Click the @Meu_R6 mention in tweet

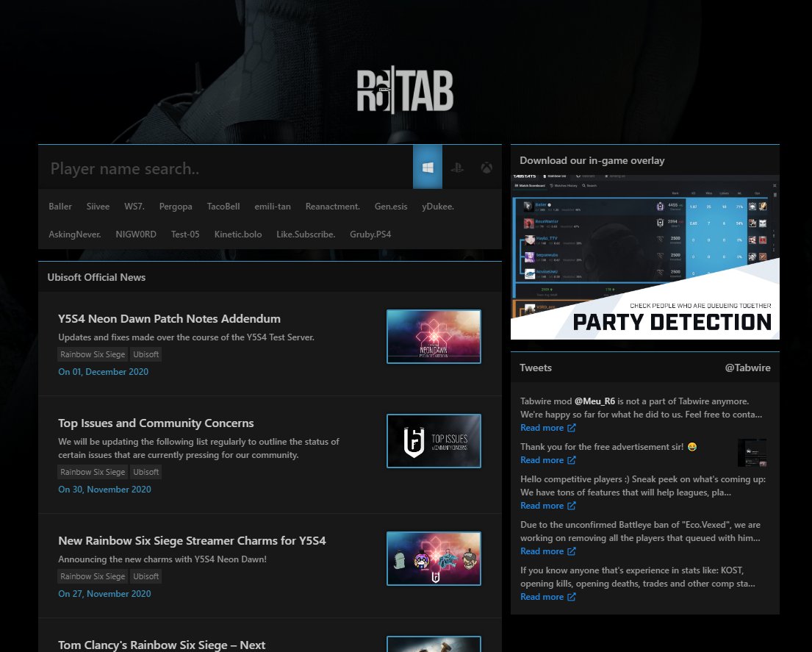pos(594,401)
